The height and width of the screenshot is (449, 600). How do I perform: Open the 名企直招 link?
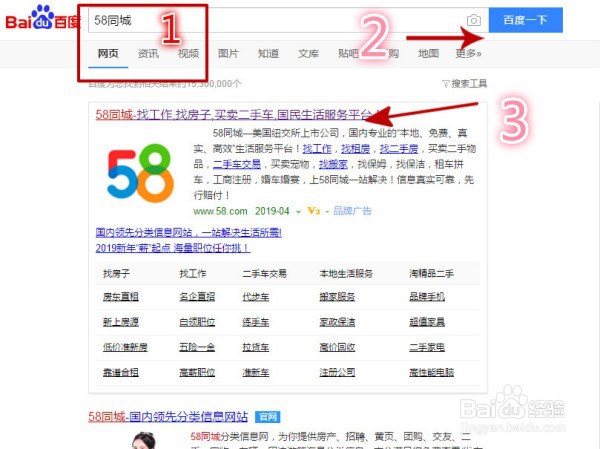(197, 297)
